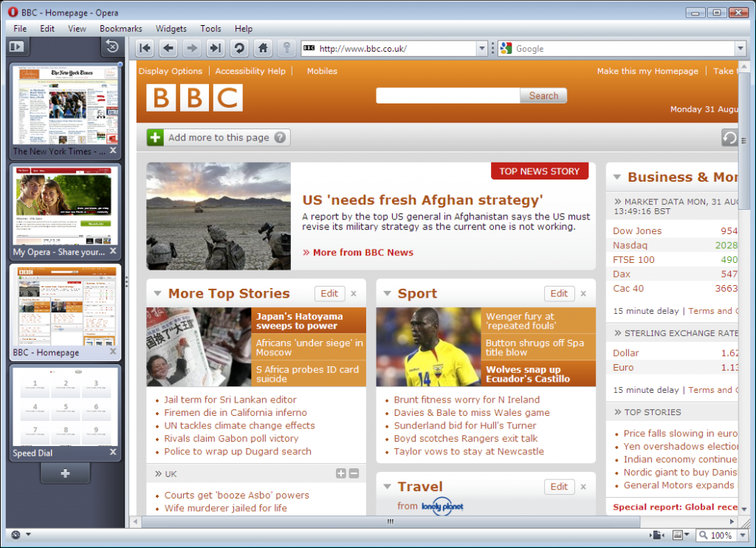Click the BBC search input field
The height and width of the screenshot is (548, 756).
(448, 95)
